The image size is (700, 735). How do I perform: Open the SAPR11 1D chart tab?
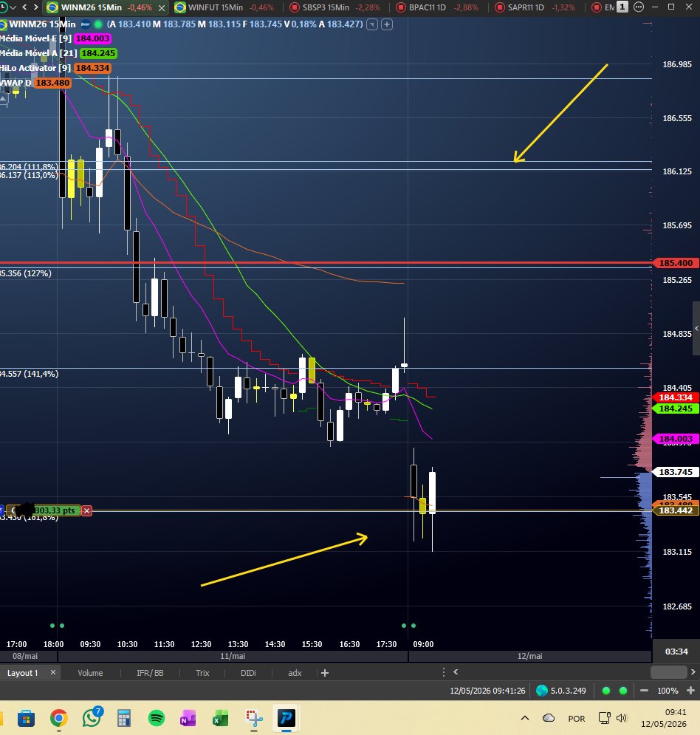[x=536, y=7]
